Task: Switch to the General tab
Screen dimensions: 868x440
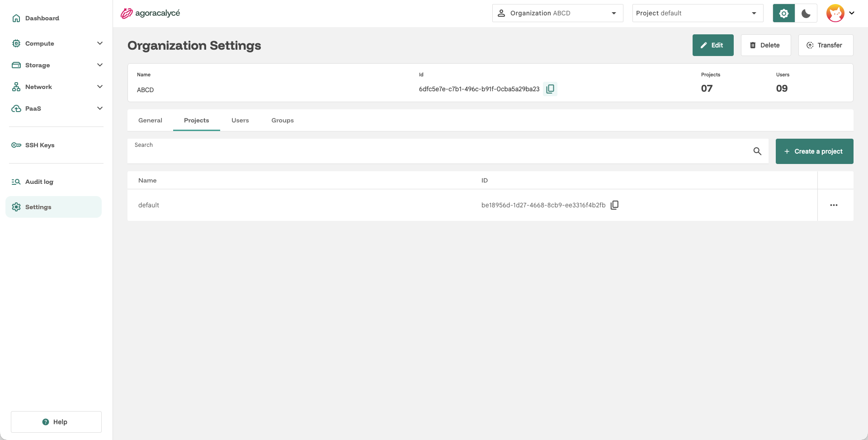Action: point(150,120)
